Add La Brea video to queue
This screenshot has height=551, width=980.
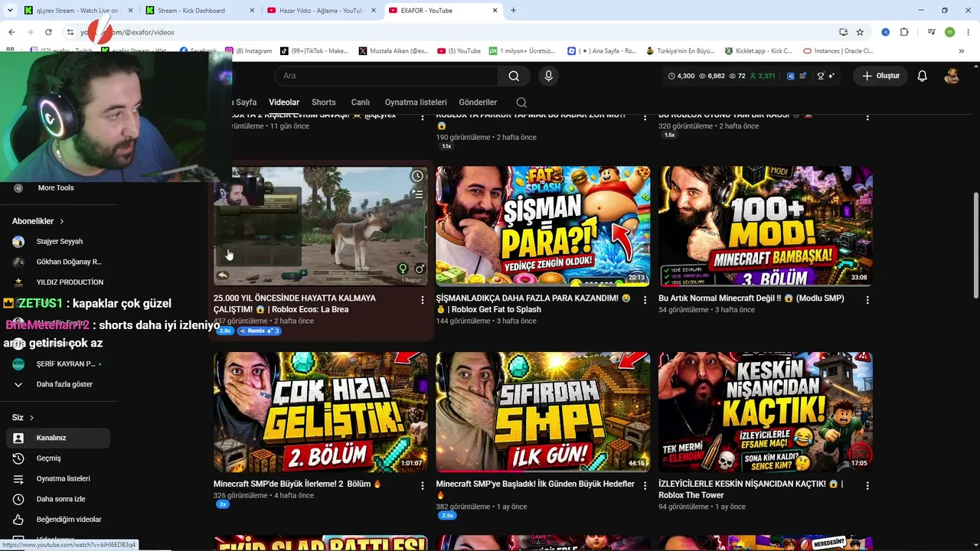(x=417, y=194)
